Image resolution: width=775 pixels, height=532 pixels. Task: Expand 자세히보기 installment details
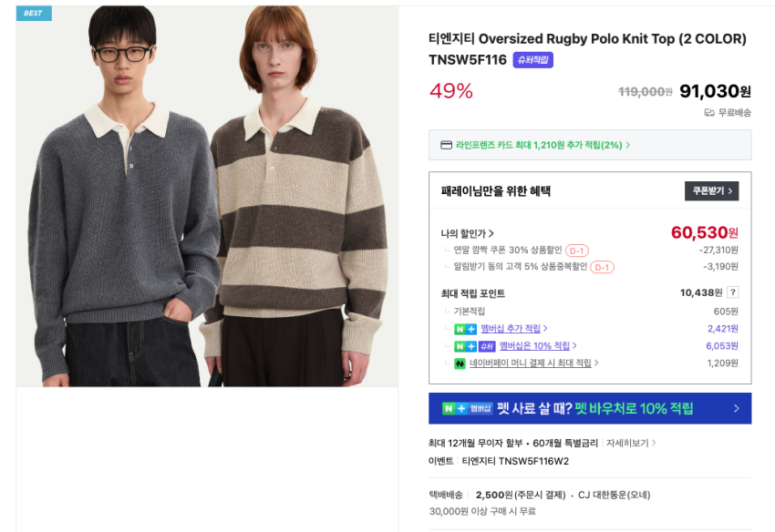(631, 443)
